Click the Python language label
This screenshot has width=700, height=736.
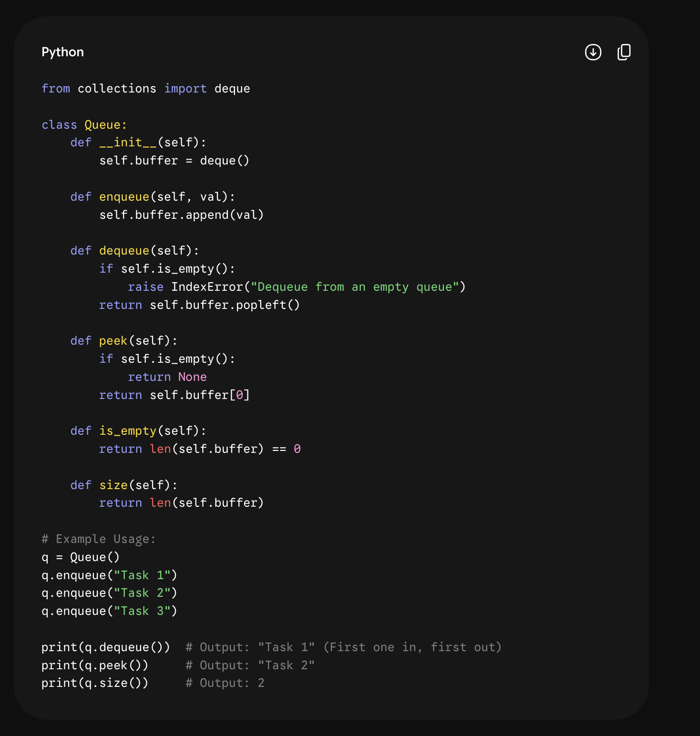point(62,52)
